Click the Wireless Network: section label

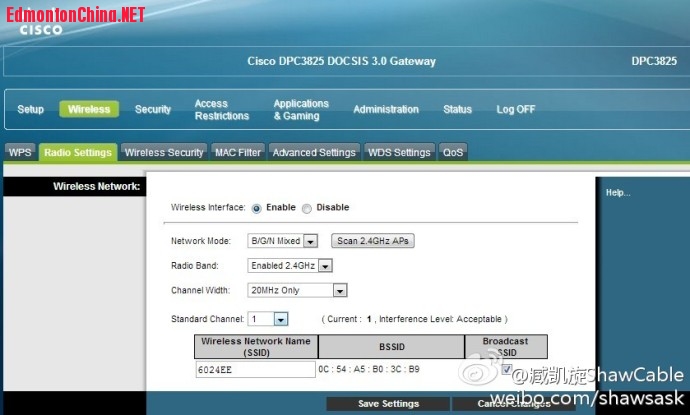click(x=96, y=186)
